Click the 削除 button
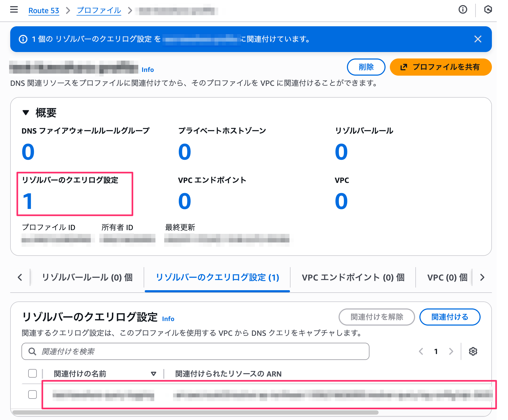The width and height of the screenshot is (508, 420). click(366, 67)
